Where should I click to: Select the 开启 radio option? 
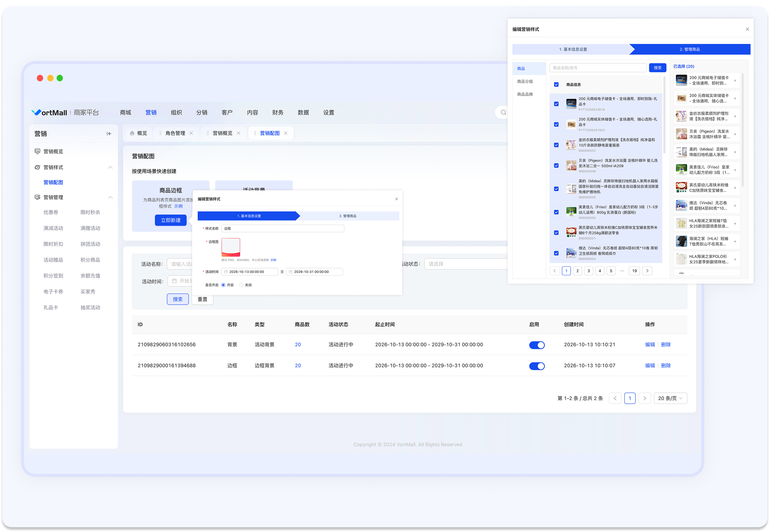[x=223, y=285]
